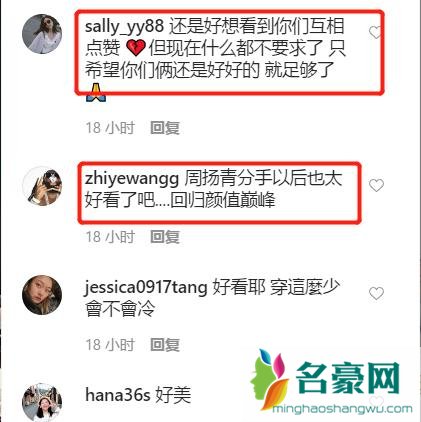Open hana36s's avatar image
Viewport: 421px width, 422px height.
click(42, 401)
